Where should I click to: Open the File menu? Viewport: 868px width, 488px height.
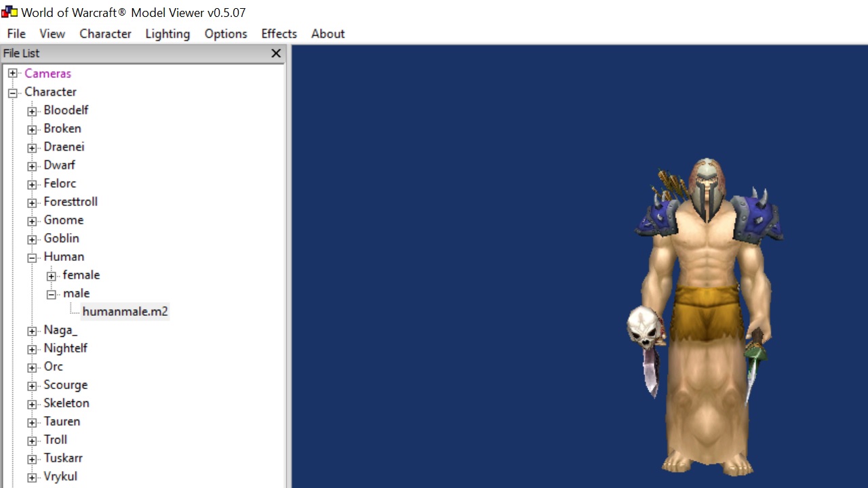pos(16,33)
